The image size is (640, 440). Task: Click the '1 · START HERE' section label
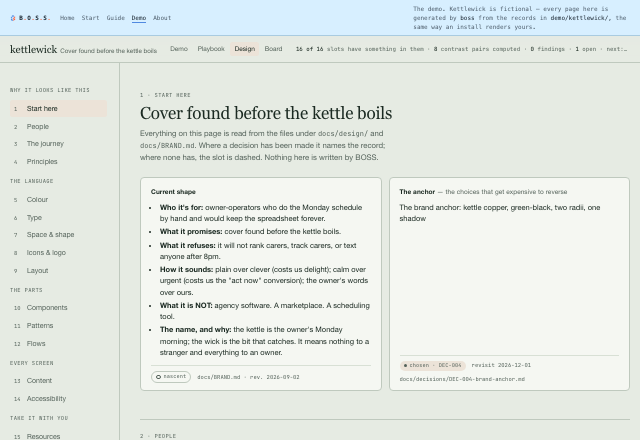[165, 95]
